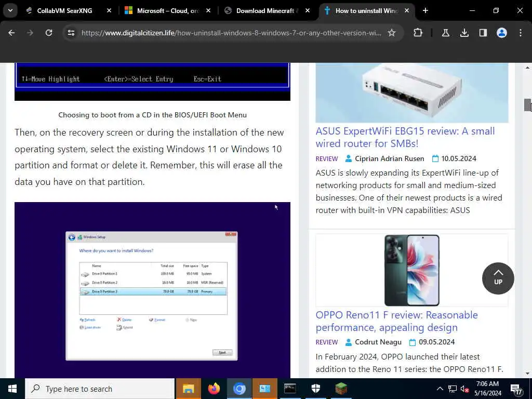Screen dimensions: 532x399
Task: Open a new browser tab
Action: [x=425, y=11]
